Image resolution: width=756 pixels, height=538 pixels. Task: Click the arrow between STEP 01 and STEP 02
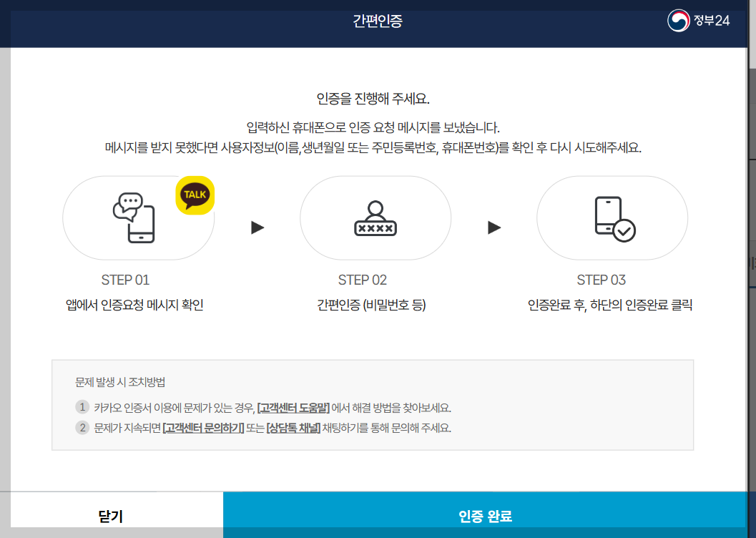click(258, 228)
